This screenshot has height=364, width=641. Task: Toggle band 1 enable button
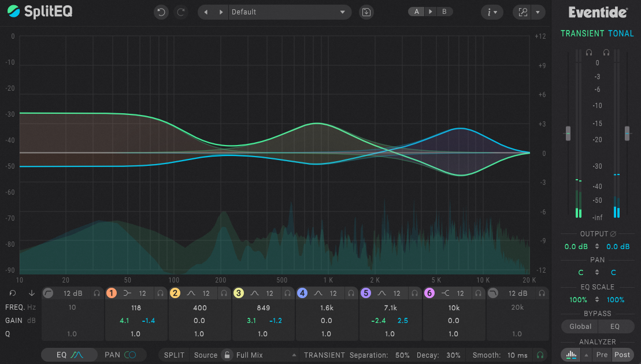click(x=112, y=294)
